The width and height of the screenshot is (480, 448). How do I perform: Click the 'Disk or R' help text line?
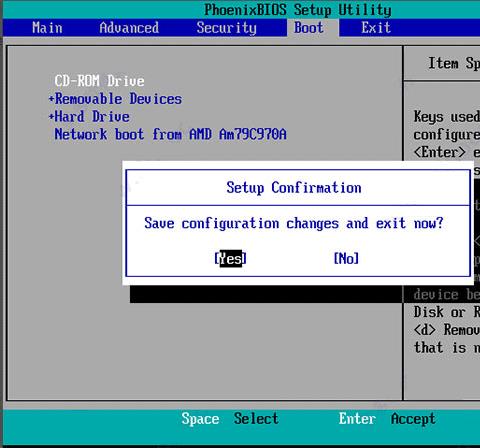pyautogui.click(x=447, y=312)
